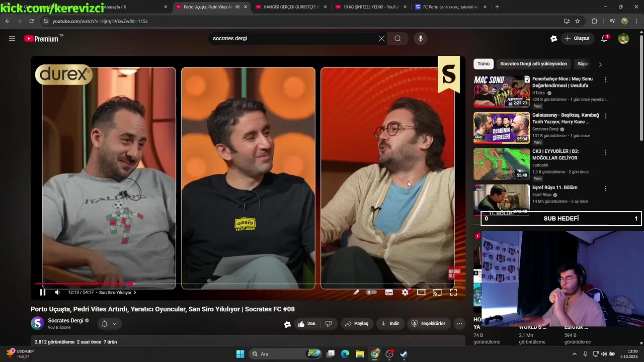This screenshot has height=362, width=644.
Task: Go back in browser history
Action: click(7, 21)
